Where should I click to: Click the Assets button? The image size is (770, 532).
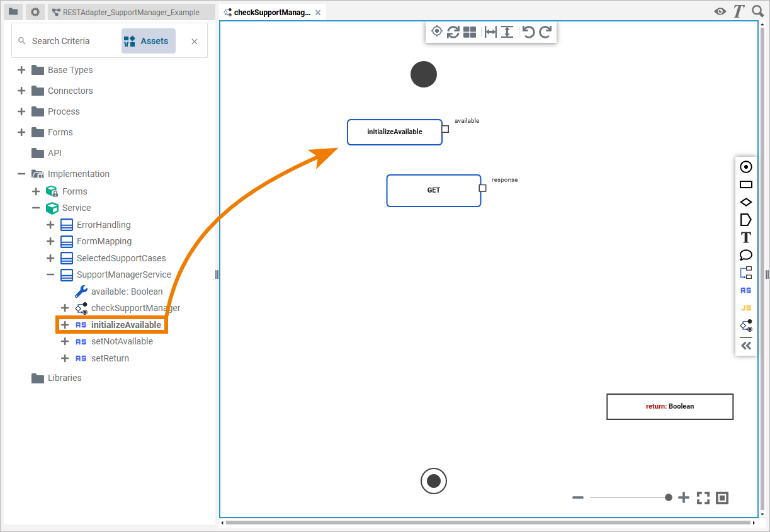pyautogui.click(x=149, y=41)
